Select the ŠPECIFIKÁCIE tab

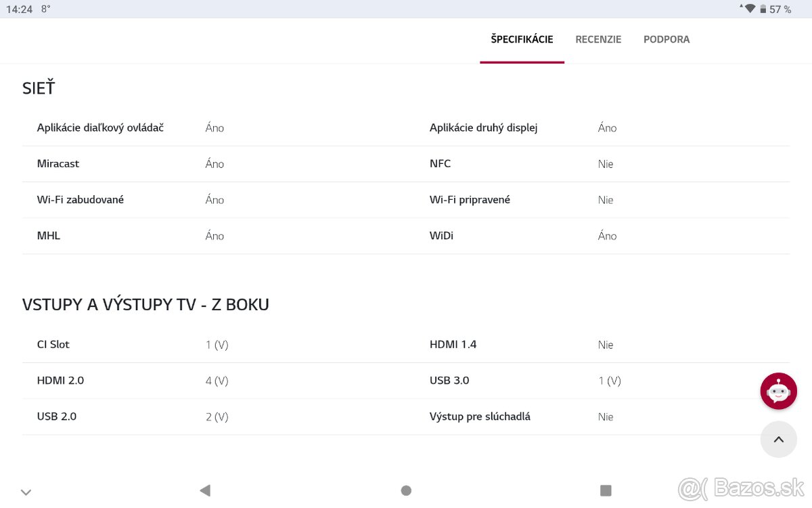coord(522,39)
